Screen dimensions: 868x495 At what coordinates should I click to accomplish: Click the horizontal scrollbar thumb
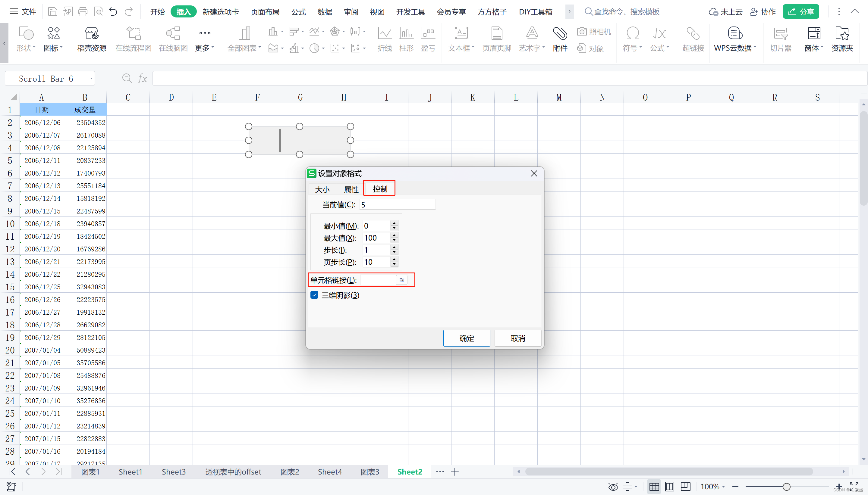click(x=669, y=472)
